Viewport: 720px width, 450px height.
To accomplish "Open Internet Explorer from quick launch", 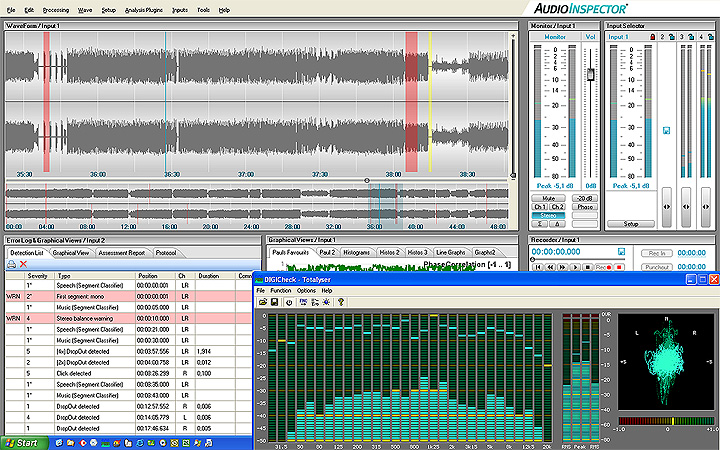I will tap(140, 443).
